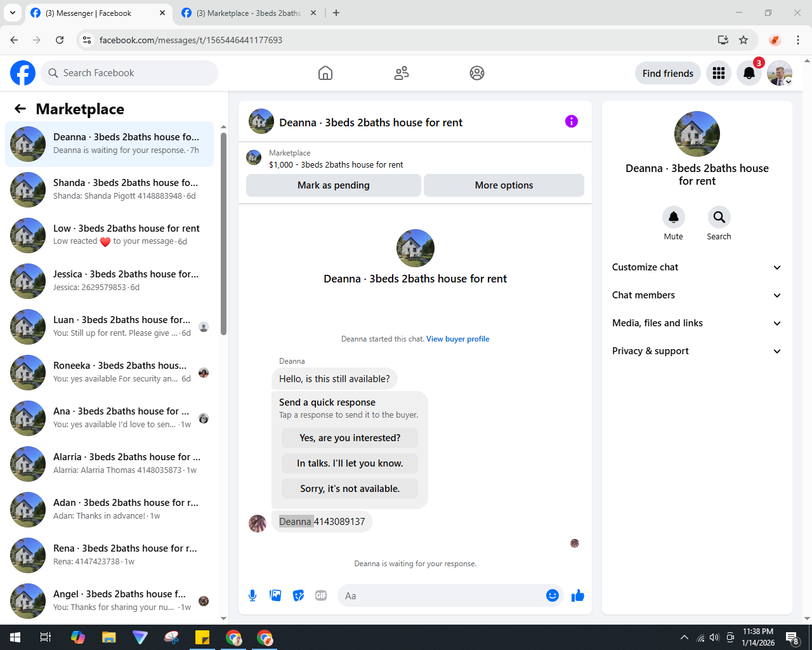
Task: Click the chat list scrollbar thumb
Action: 223,234
